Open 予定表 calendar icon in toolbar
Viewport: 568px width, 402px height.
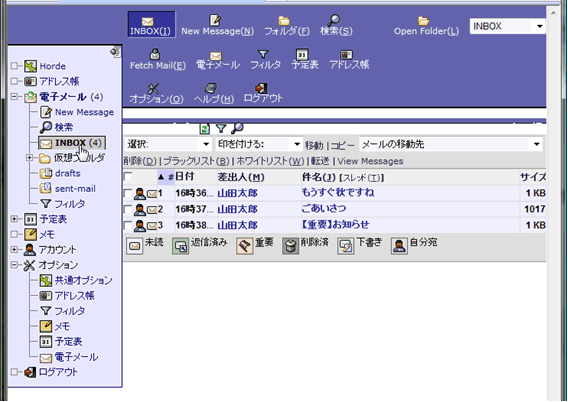click(305, 59)
